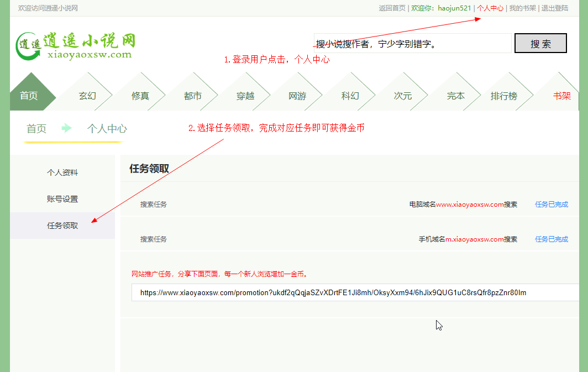Click the green arrow breadcrumb icon
The image size is (588, 372).
tap(67, 128)
